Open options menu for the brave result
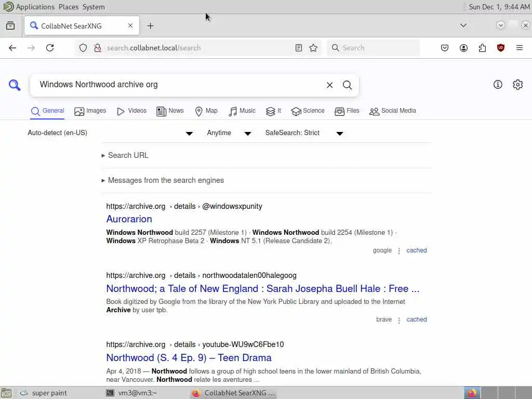Screen dimensions: 532x399 399,320
